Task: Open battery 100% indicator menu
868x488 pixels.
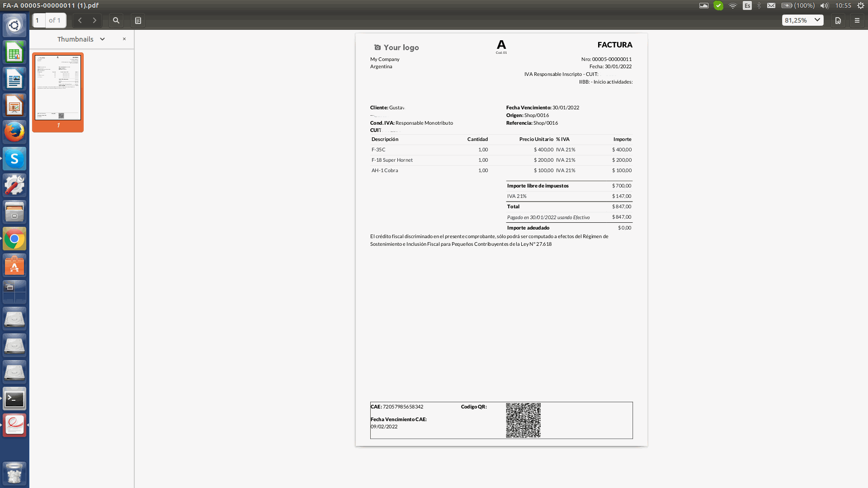Action: (x=798, y=5)
